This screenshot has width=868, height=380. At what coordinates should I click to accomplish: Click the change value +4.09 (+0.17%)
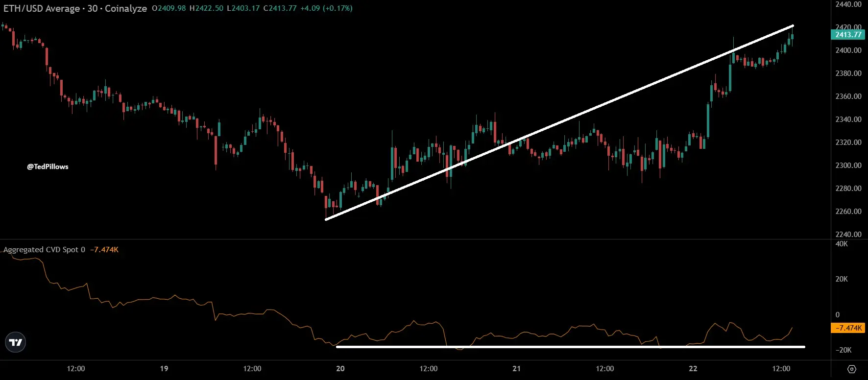(326, 8)
